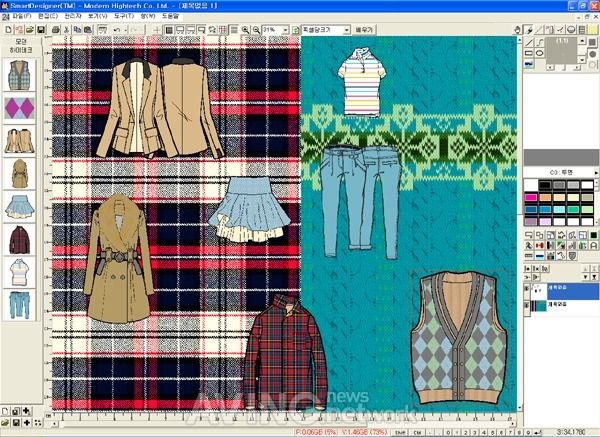Screen dimensions: 600x437
Task: Click the Save floppy disk icon
Action: 40,29
